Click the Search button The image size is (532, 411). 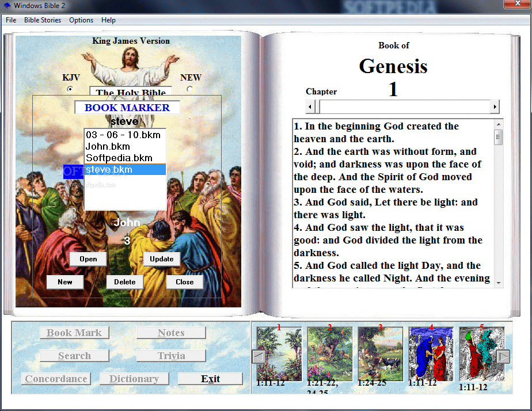[74, 356]
